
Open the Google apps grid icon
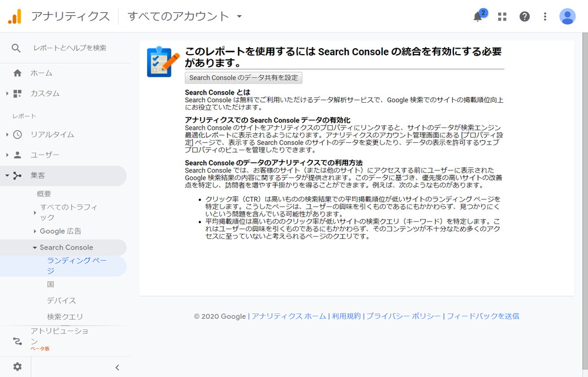tap(502, 16)
